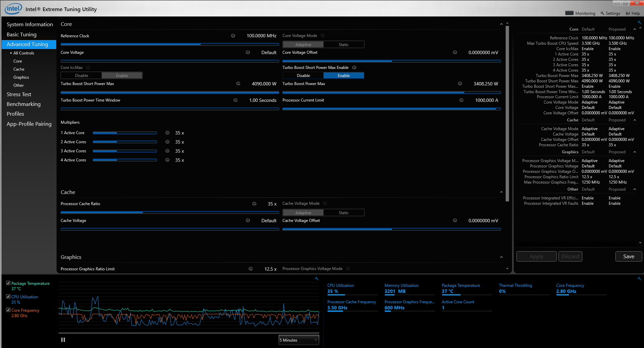
Task: Click the Save button
Action: pyautogui.click(x=629, y=257)
